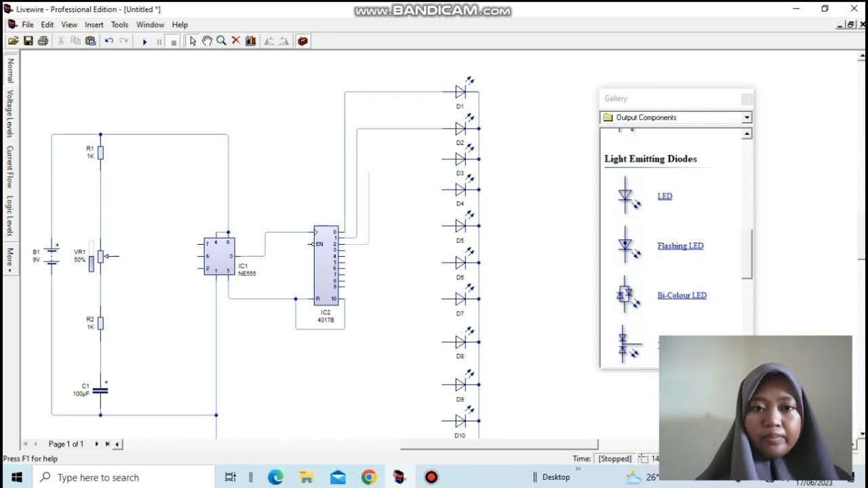Select the Zoom magnifier tool

(221, 41)
